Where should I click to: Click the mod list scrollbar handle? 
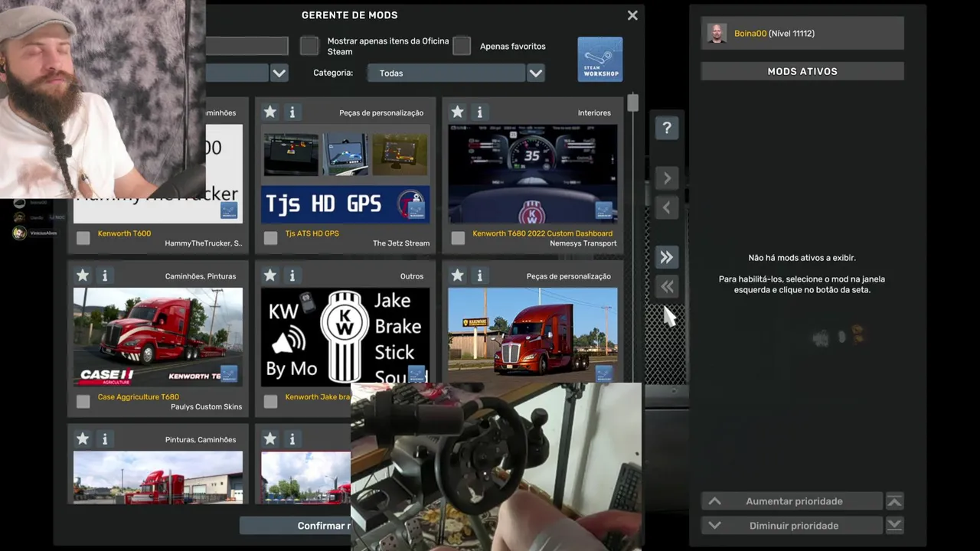(x=632, y=103)
